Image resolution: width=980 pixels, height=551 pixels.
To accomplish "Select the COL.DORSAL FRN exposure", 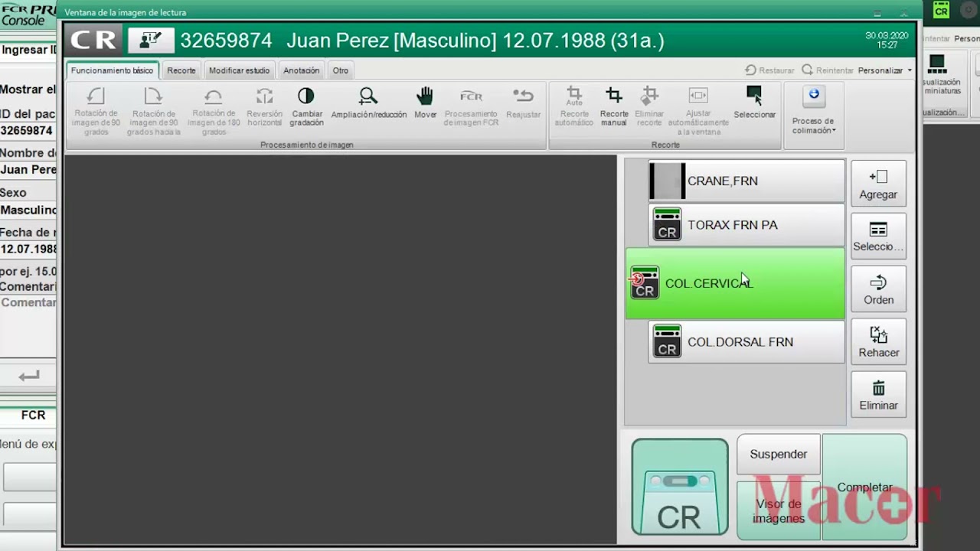I will pyautogui.click(x=746, y=342).
